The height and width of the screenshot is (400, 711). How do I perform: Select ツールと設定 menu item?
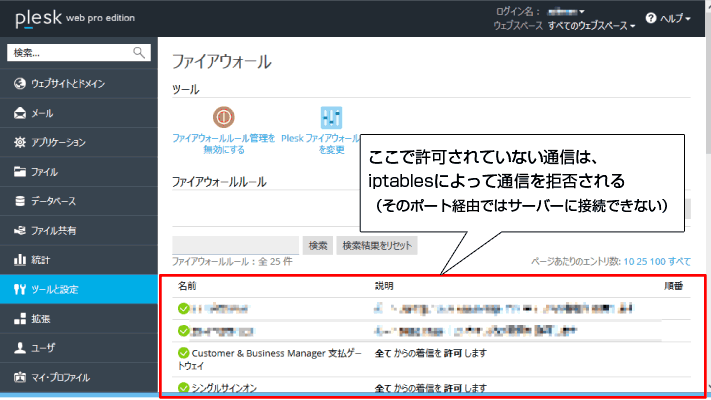pos(79,289)
